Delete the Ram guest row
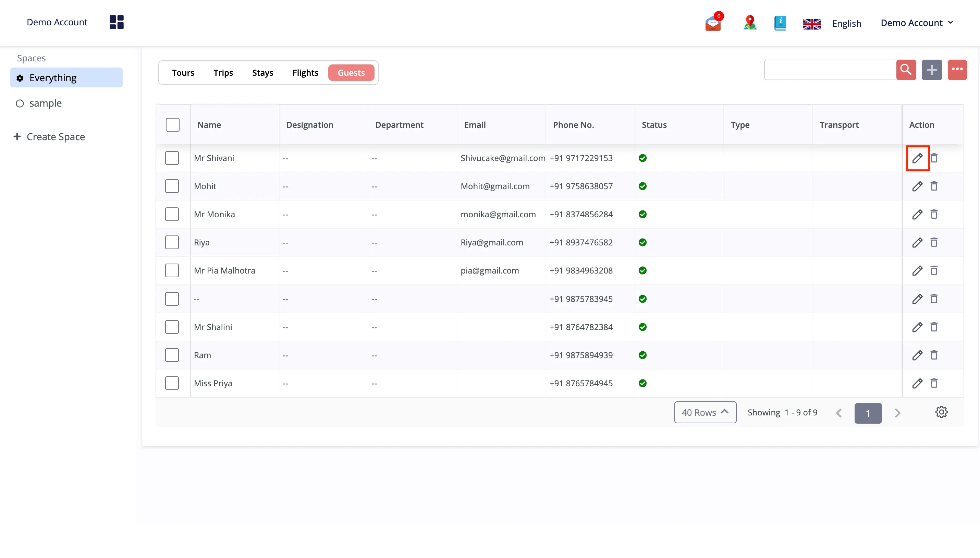This screenshot has width=980, height=558. tap(934, 355)
